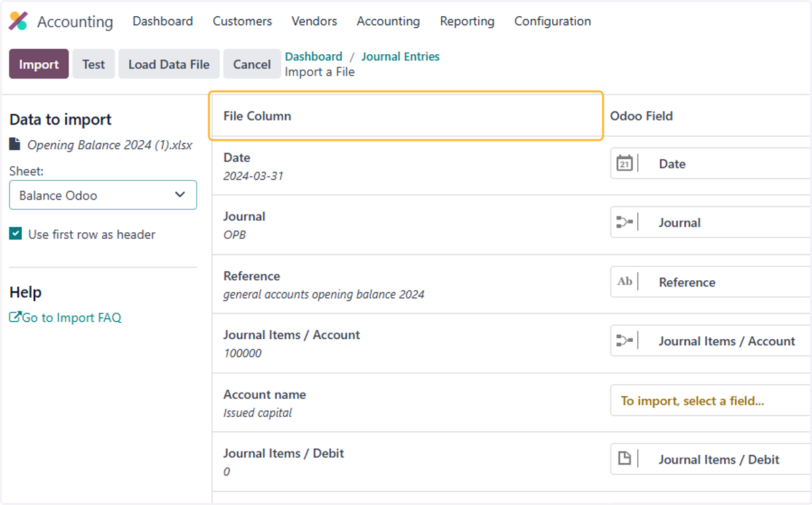Screen dimensions: 812x505
Task: Click the Import button
Action: pyautogui.click(x=39, y=64)
